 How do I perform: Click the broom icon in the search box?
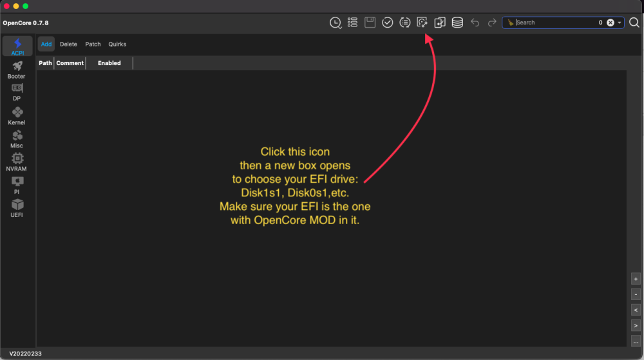pyautogui.click(x=511, y=23)
